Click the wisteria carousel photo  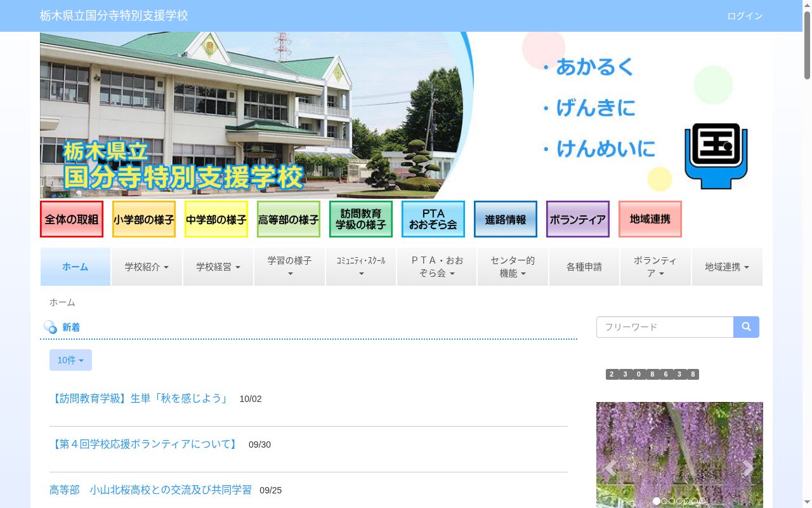(679, 455)
